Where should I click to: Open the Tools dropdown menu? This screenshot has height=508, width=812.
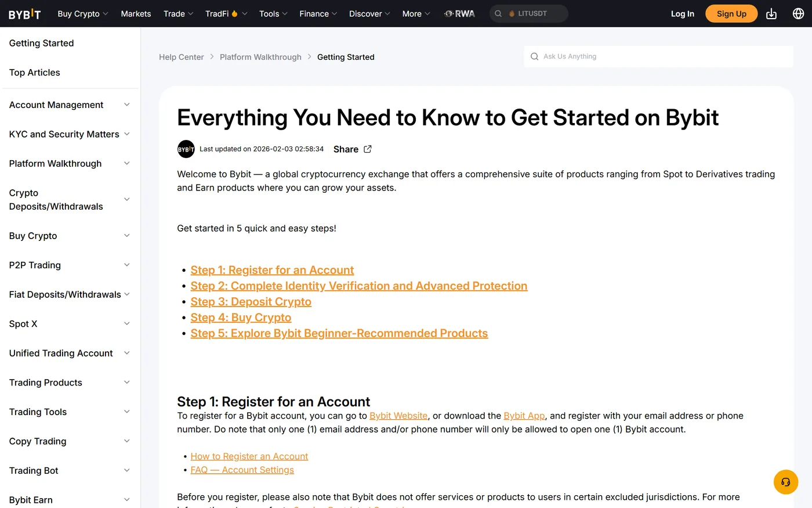(273, 14)
